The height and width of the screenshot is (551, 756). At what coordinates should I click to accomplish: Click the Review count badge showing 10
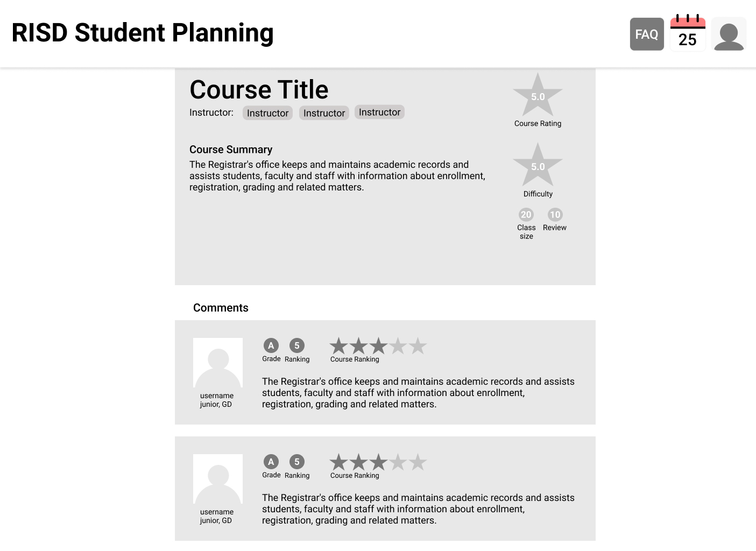click(555, 215)
